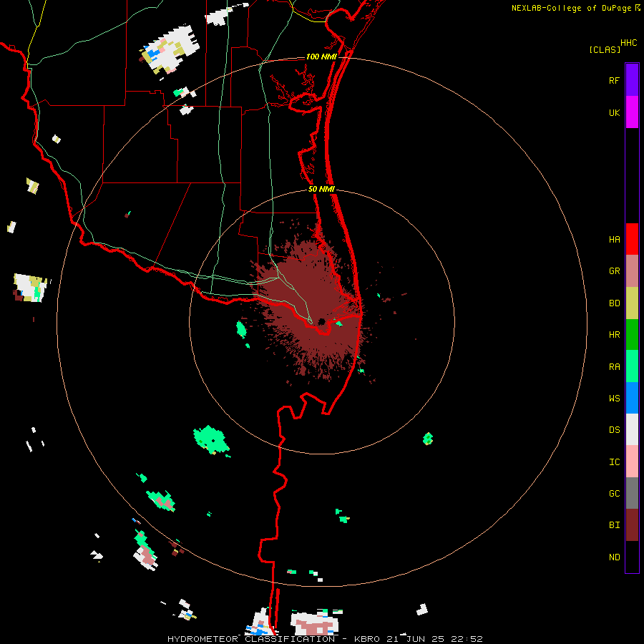Click the green rain cell with black dot
644x644 pixels.
[x=210, y=439]
